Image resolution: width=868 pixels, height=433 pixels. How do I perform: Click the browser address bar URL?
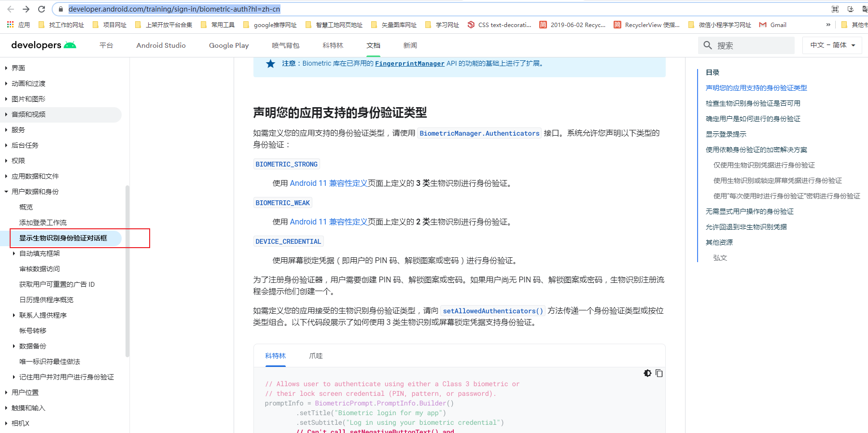click(x=174, y=9)
